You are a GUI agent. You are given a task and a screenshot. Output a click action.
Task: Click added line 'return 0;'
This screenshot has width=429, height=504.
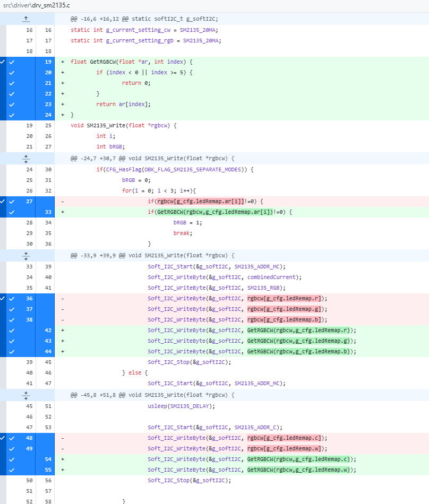coord(136,83)
